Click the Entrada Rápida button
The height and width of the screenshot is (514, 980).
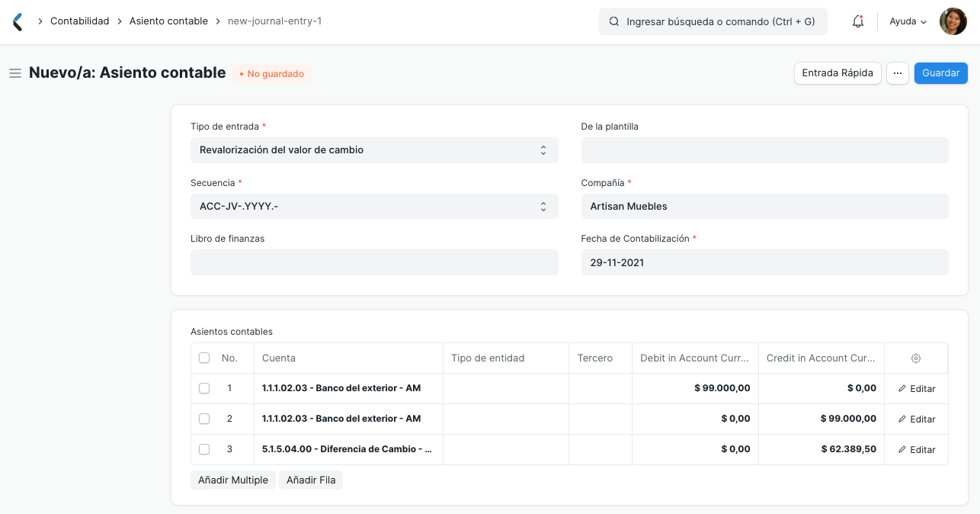(837, 73)
